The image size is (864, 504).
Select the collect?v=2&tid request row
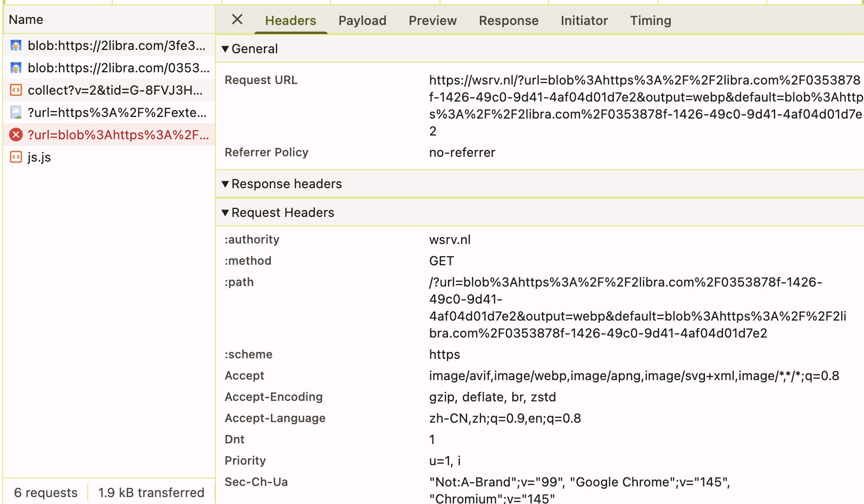pos(115,90)
